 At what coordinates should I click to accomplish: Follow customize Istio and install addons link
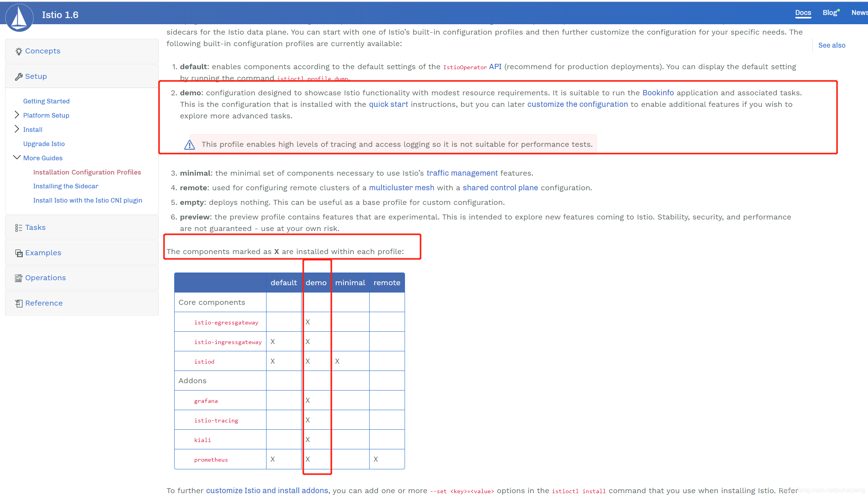click(267, 490)
